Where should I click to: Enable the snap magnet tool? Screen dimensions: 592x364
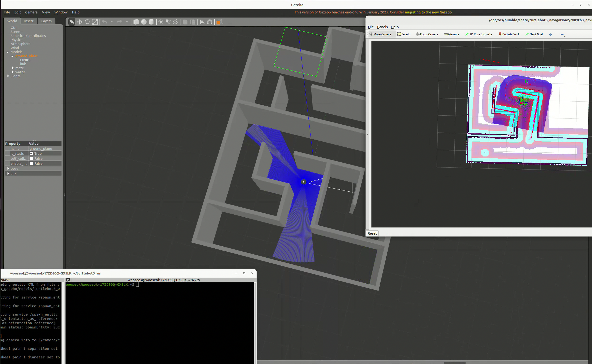coord(210,22)
